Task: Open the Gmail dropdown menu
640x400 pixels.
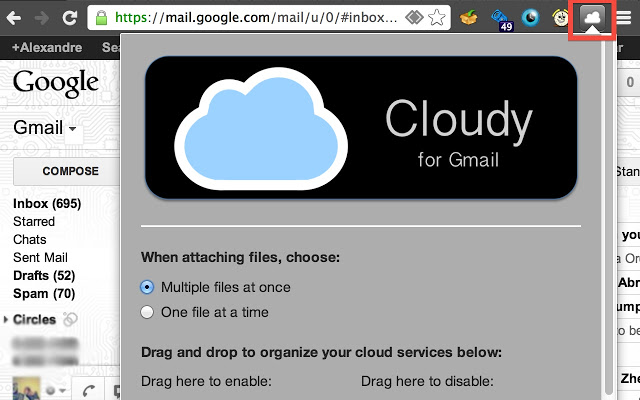Action: pos(46,128)
